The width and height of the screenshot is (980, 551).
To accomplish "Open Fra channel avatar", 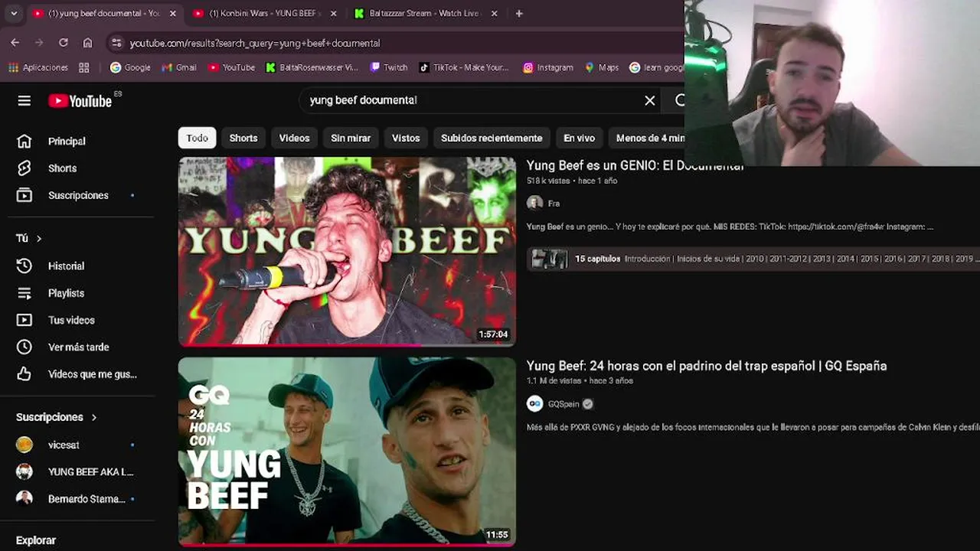I will [534, 203].
